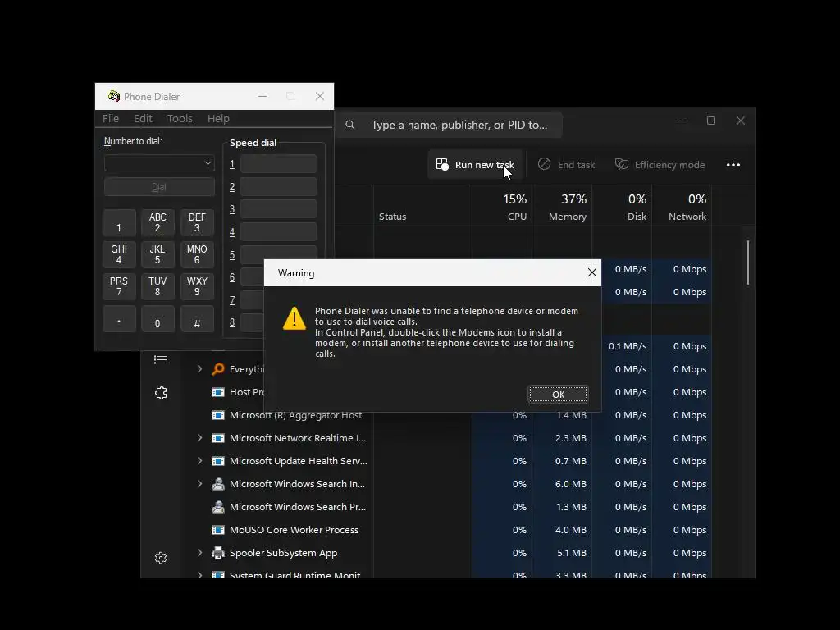
Task: Click Microsoft Windows Search Protocol icon
Action: coord(218,507)
